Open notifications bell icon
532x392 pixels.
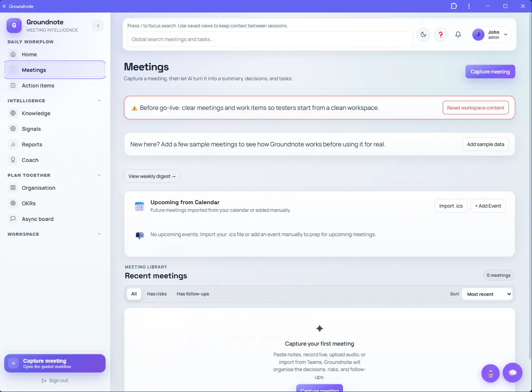[458, 35]
